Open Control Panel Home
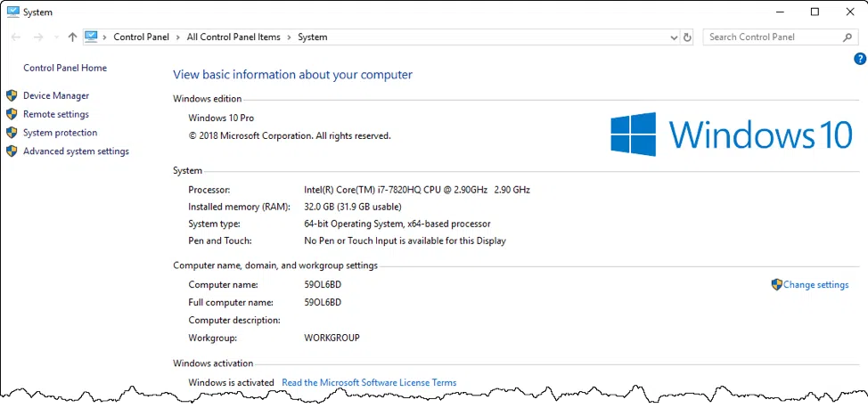Screen dimensions: 868x408 (x=65, y=68)
